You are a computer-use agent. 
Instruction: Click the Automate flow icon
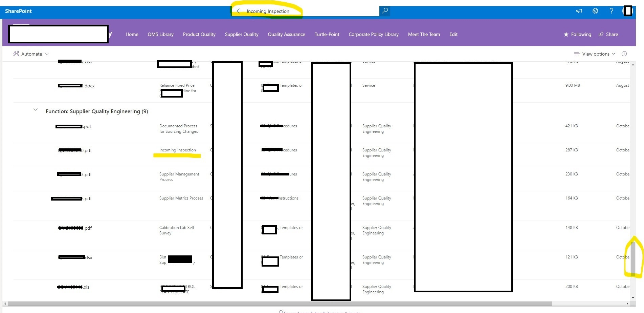pos(16,54)
